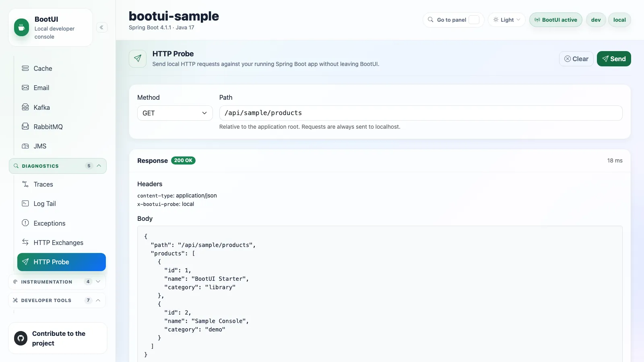Click the Cache icon in the sidebar
The width and height of the screenshot is (644, 362).
(25, 68)
